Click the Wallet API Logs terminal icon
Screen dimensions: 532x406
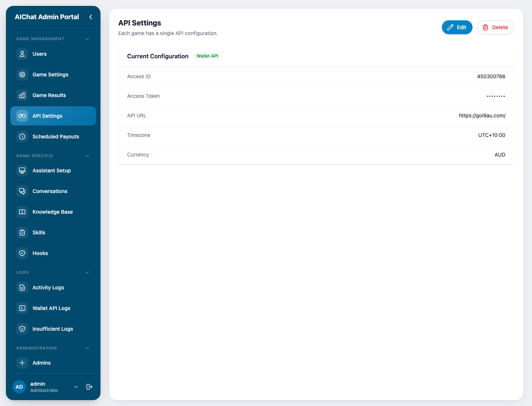tap(22, 308)
